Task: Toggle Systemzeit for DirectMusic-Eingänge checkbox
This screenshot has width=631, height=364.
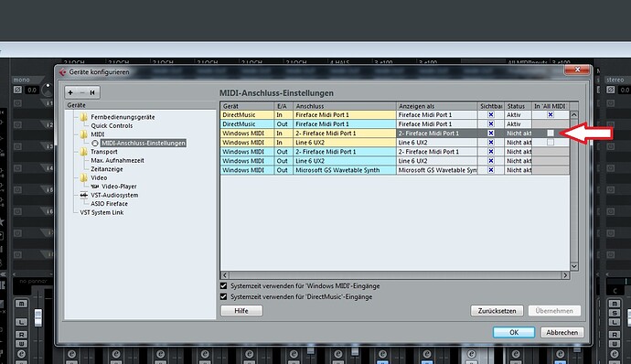Action: [224, 296]
